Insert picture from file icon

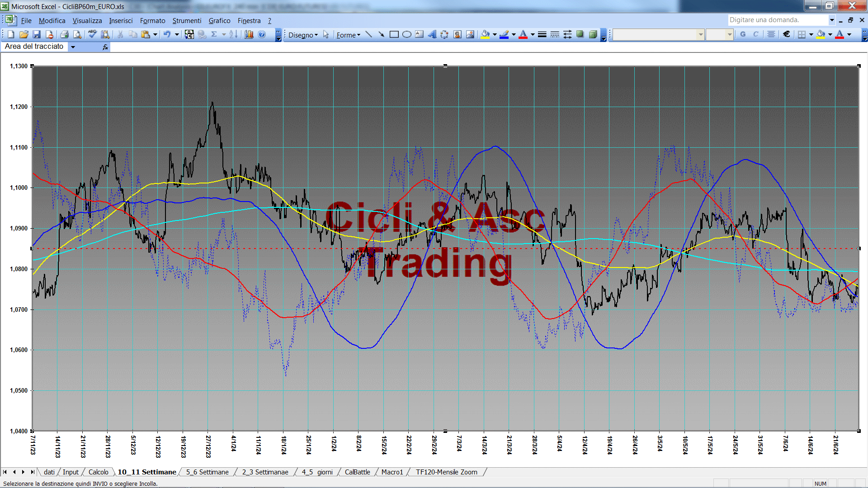470,34
